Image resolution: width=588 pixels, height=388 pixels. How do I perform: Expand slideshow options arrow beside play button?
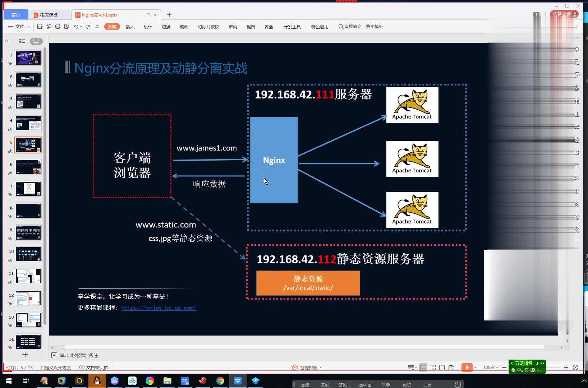click(476, 368)
